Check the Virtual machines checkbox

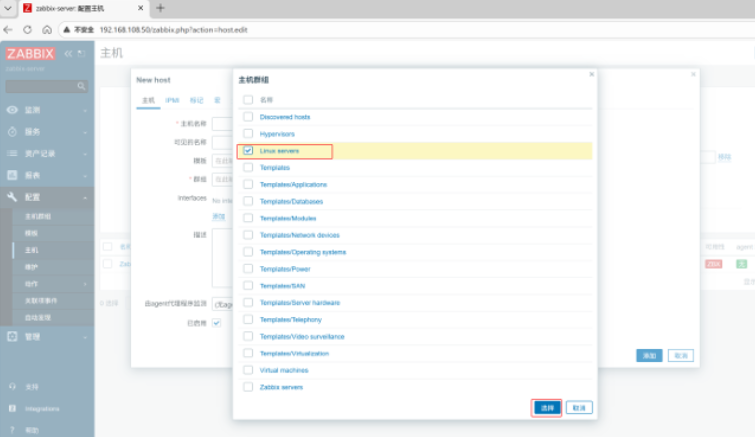click(248, 370)
